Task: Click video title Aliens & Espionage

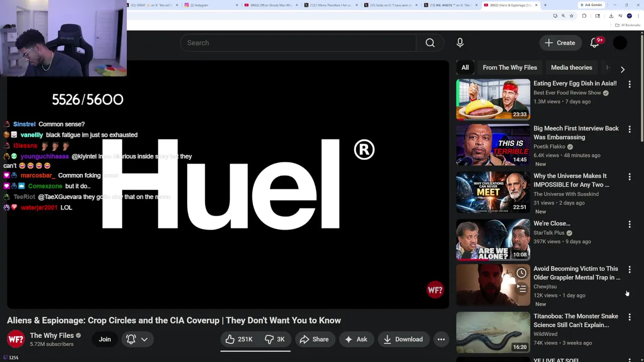Action: pyautogui.click(x=174, y=320)
